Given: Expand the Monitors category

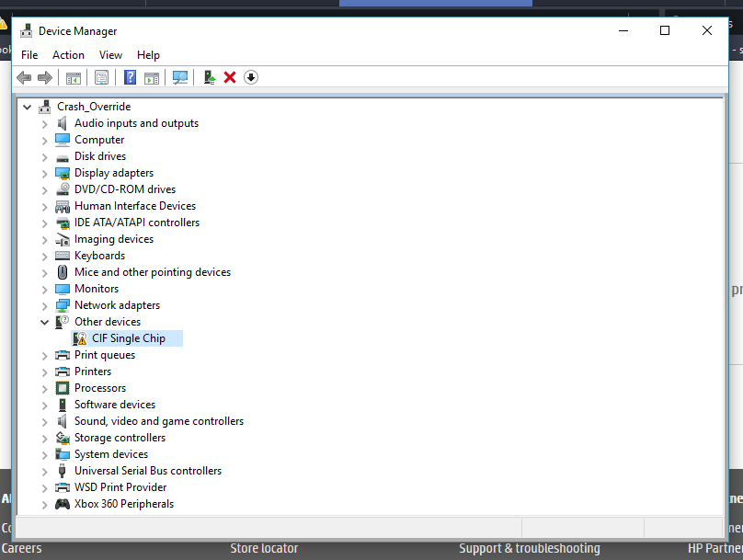Looking at the screenshot, I should (44, 290).
